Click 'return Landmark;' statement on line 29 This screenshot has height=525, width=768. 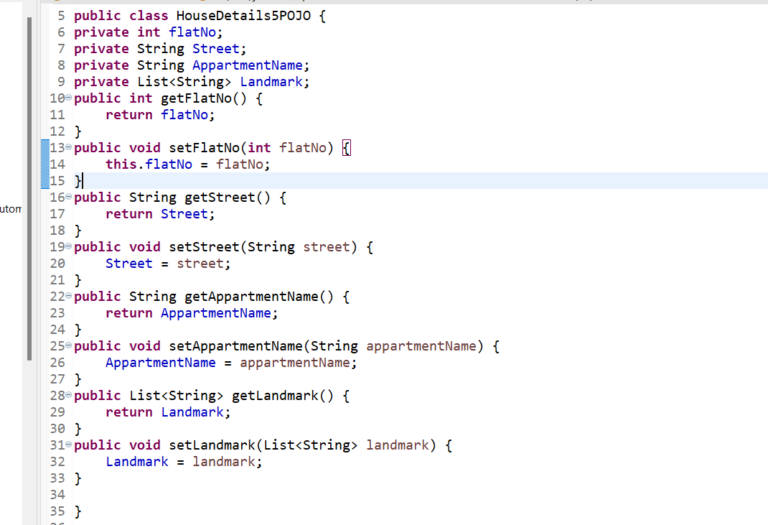pos(168,412)
